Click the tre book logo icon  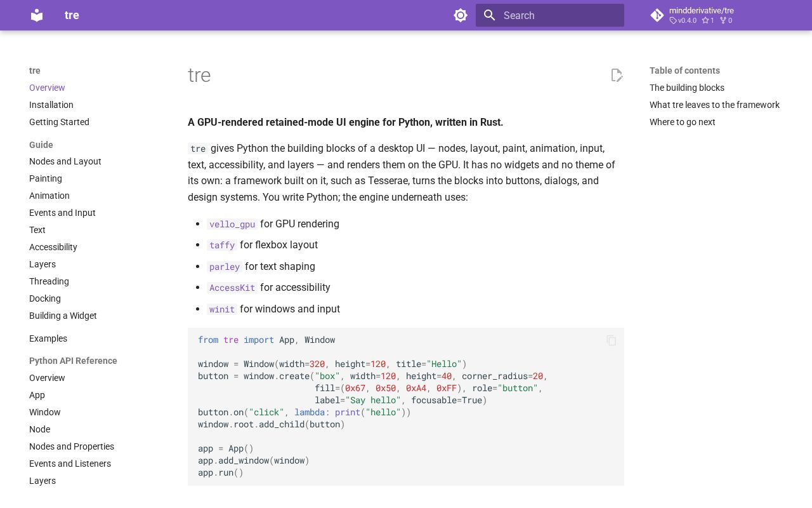tap(37, 15)
